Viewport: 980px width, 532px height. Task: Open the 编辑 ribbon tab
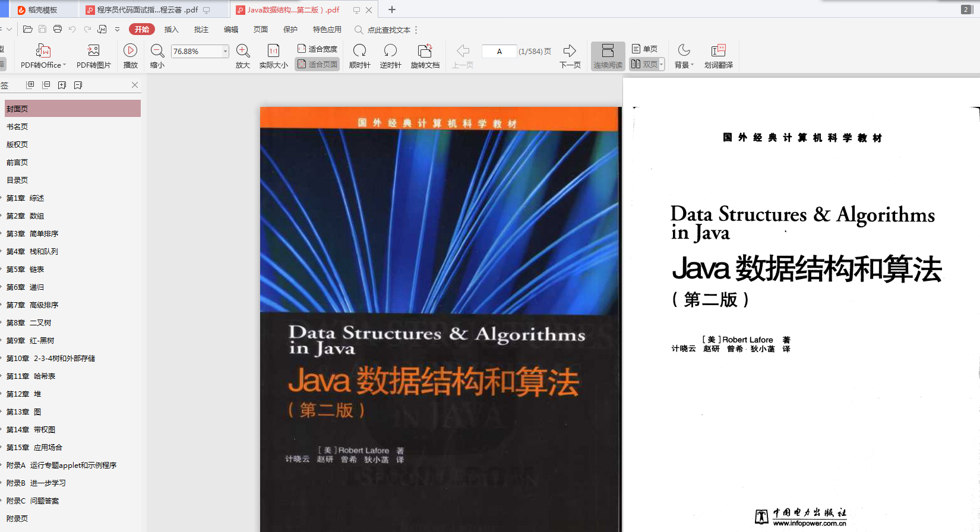231,29
